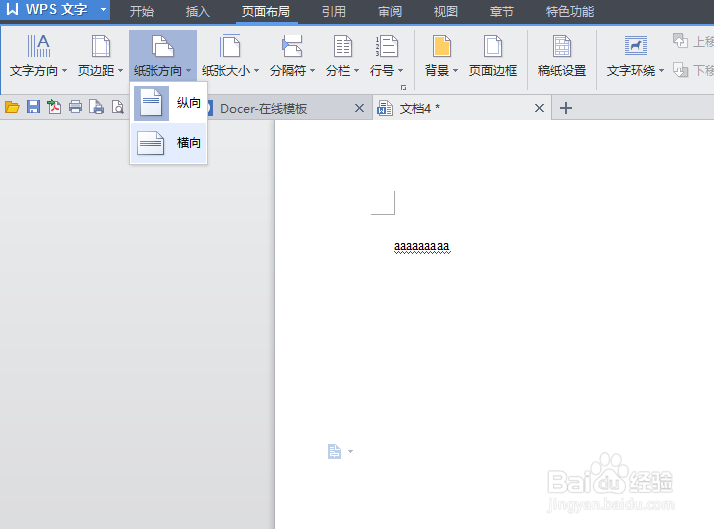Expand the 行号 dropdown arrow

coord(400,71)
